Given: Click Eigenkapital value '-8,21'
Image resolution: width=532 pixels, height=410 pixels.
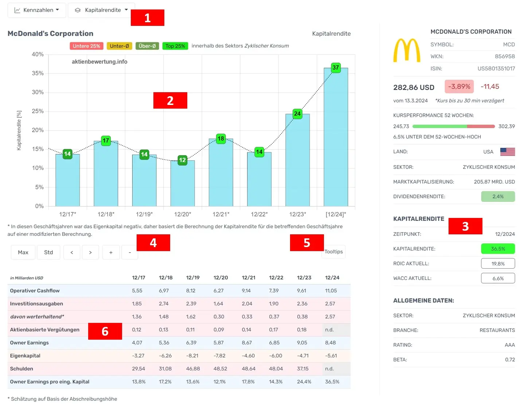Looking at the screenshot, I should [x=192, y=356].
